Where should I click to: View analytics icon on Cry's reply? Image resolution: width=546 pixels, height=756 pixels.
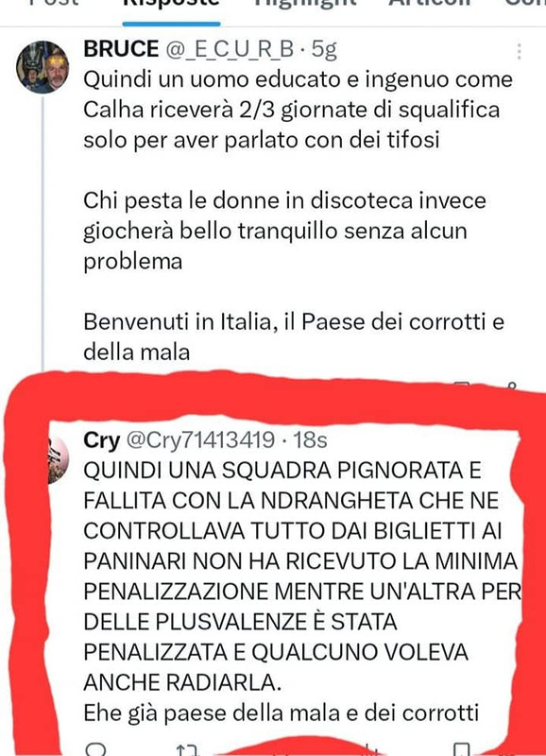369,750
